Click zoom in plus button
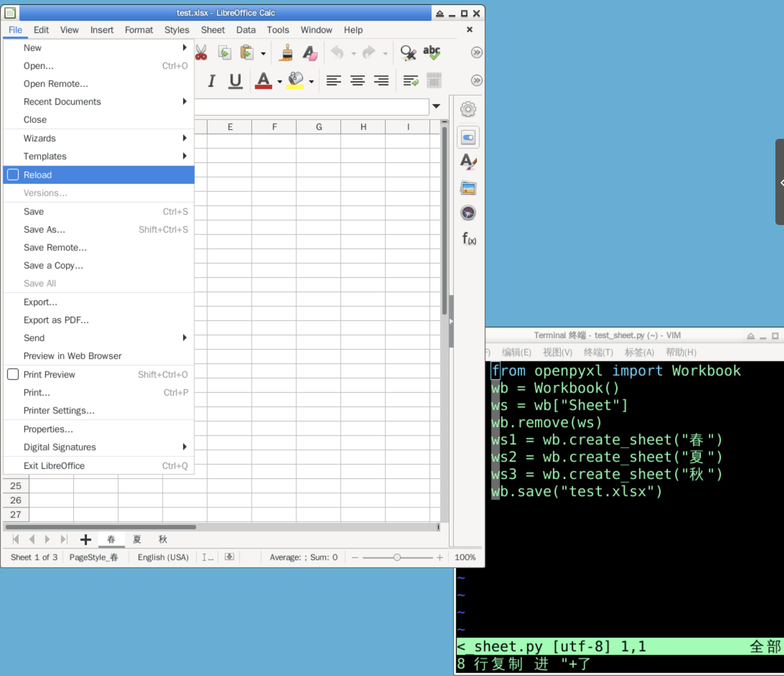784x676 pixels. pos(439,557)
